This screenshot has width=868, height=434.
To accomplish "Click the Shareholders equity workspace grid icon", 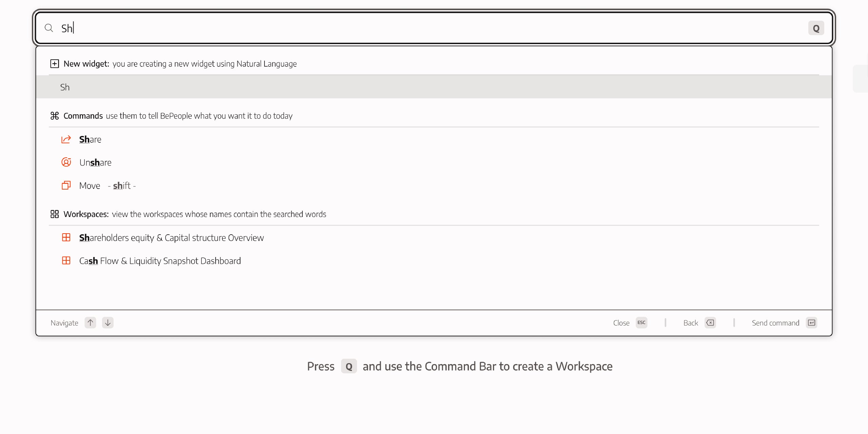I will (x=66, y=237).
